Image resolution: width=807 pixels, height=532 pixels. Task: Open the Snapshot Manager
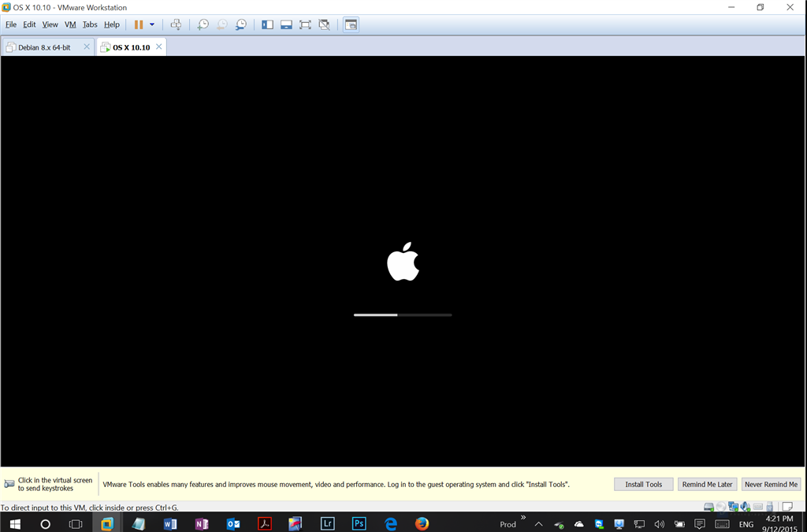click(241, 24)
